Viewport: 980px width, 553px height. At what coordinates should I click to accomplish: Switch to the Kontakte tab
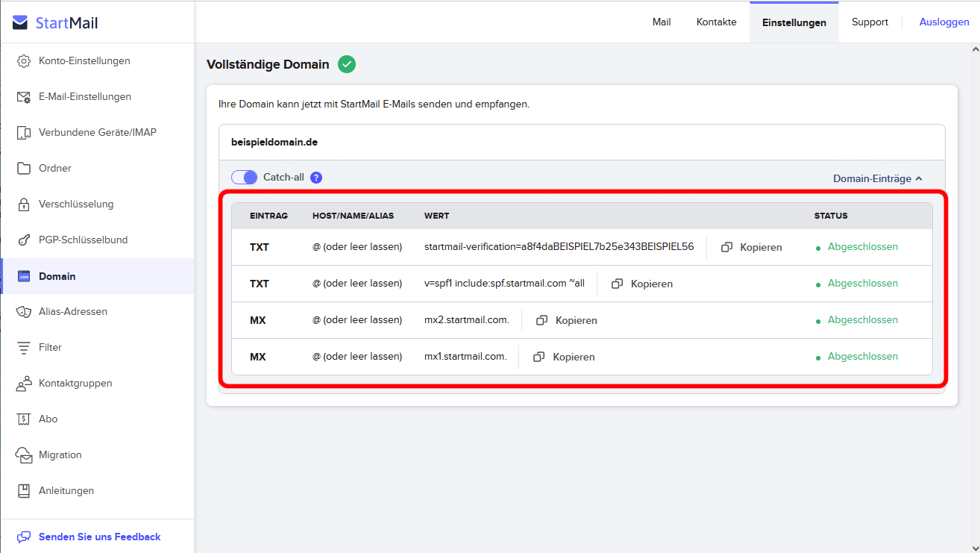tap(716, 22)
